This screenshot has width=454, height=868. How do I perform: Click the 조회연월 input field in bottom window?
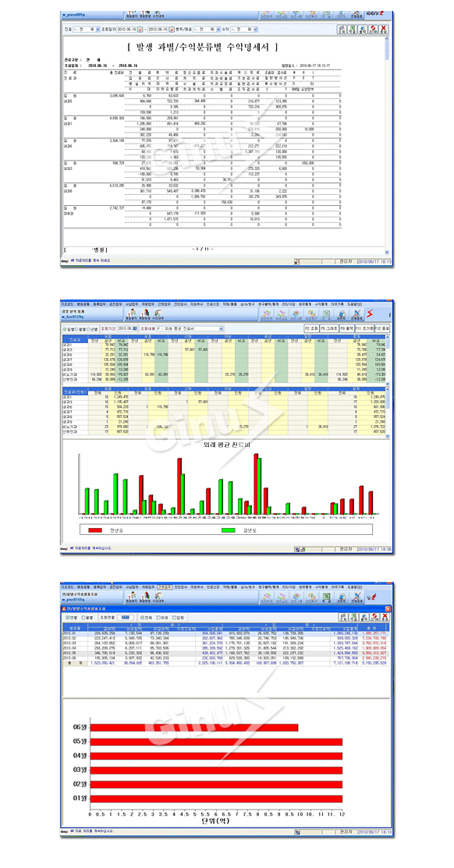125,617
